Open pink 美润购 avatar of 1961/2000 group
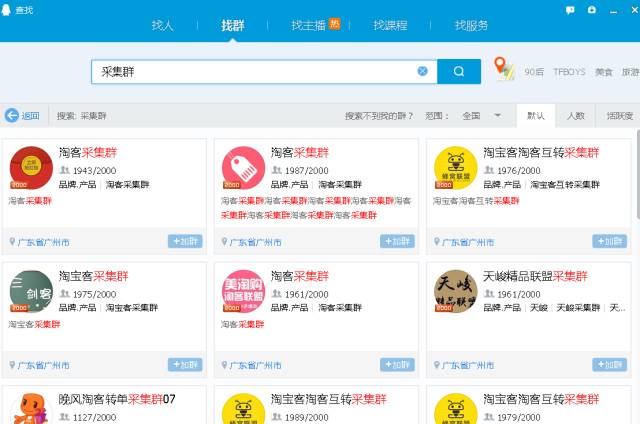Image resolution: width=640 pixels, height=424 pixels. 243,291
